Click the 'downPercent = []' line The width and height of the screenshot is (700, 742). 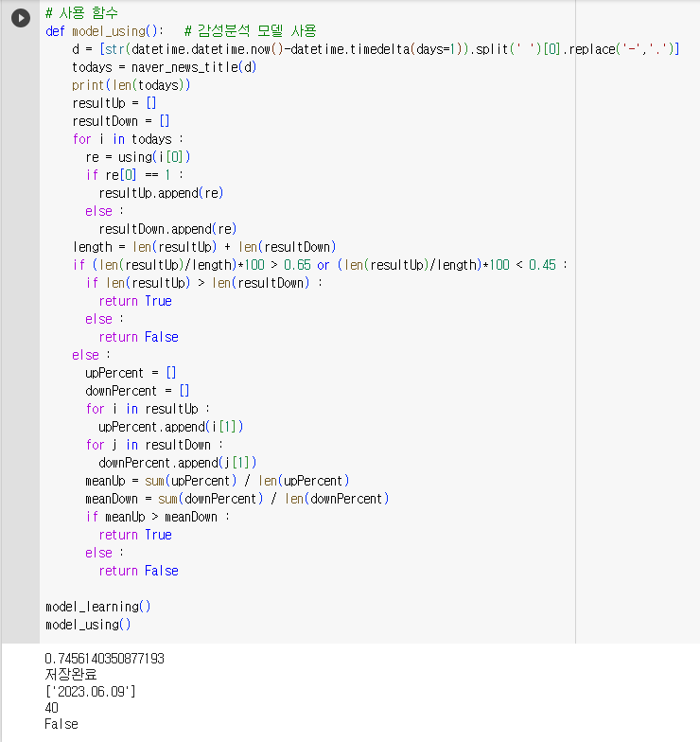pos(137,391)
